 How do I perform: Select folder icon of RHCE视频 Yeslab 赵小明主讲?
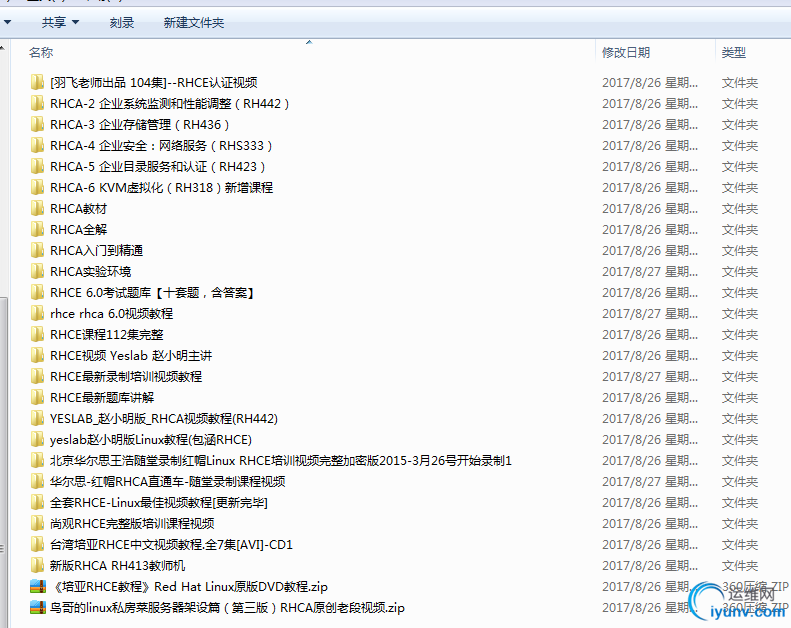(x=37, y=356)
